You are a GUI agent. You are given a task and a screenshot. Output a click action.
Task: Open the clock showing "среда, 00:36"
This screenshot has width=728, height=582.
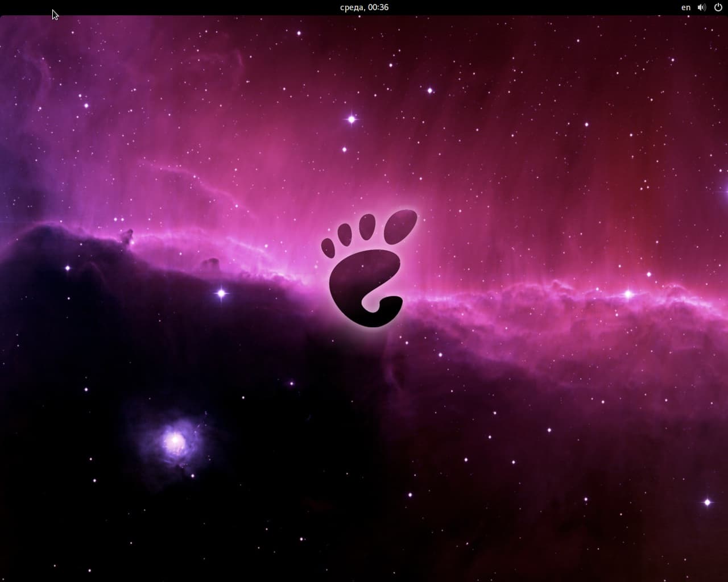[x=364, y=7]
